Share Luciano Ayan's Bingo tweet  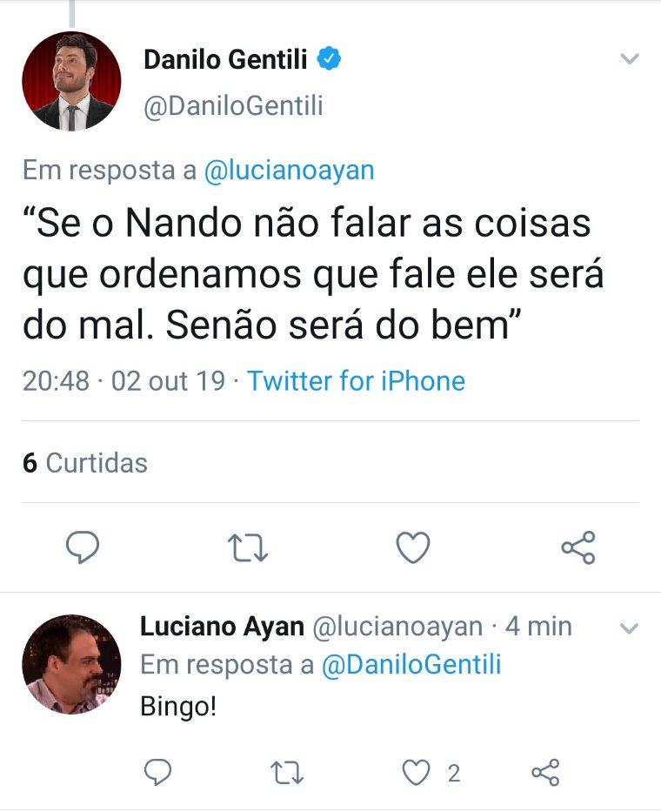[x=545, y=772]
